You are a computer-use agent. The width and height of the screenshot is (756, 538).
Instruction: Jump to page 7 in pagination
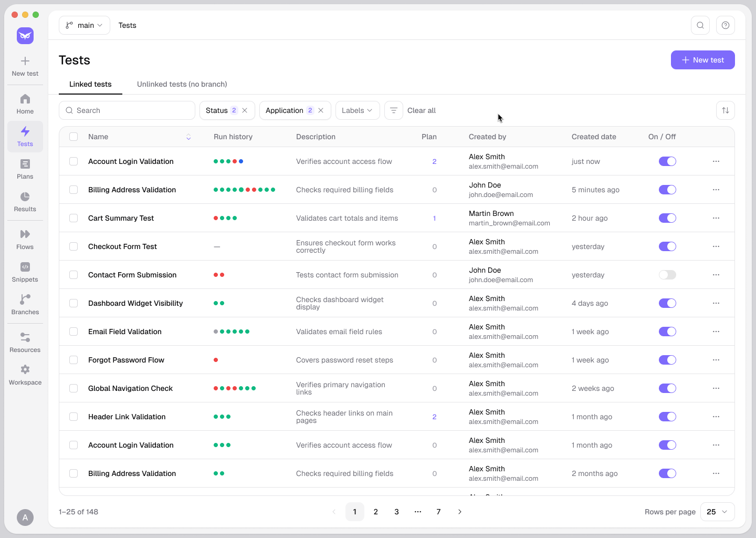click(439, 512)
